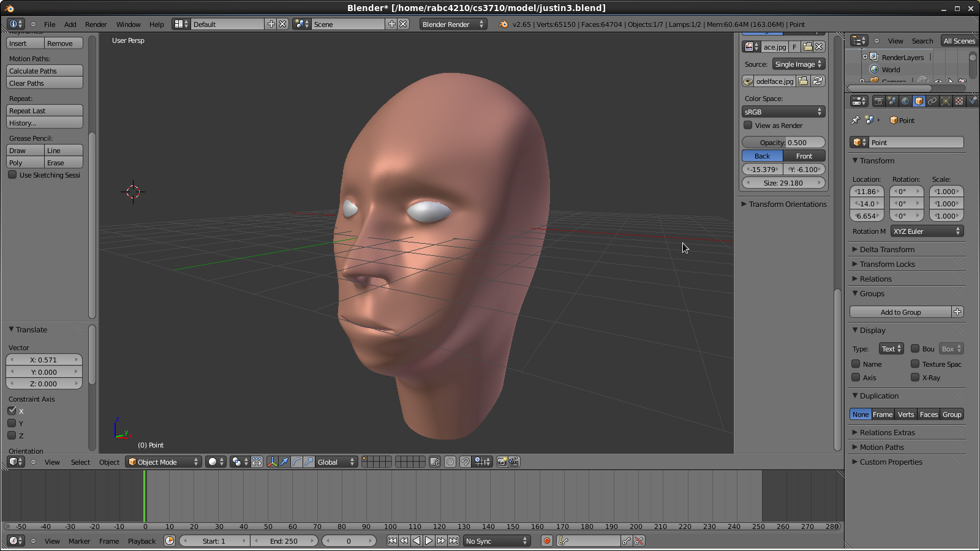Click the Blender logo in info header
The image size is (980, 551).
503,24
